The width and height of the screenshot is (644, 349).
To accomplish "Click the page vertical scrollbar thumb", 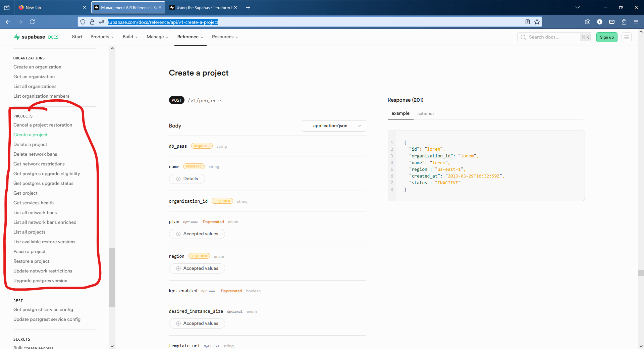I will pos(641,273).
